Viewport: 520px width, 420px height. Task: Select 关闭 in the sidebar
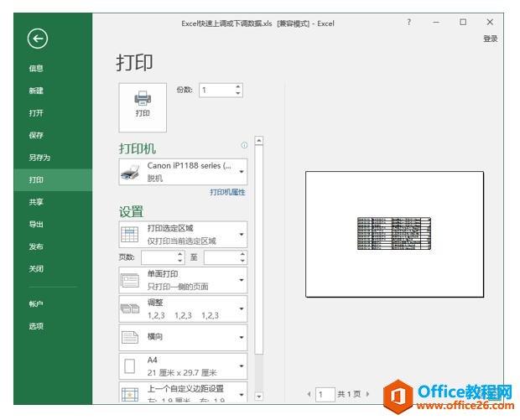[x=36, y=268]
